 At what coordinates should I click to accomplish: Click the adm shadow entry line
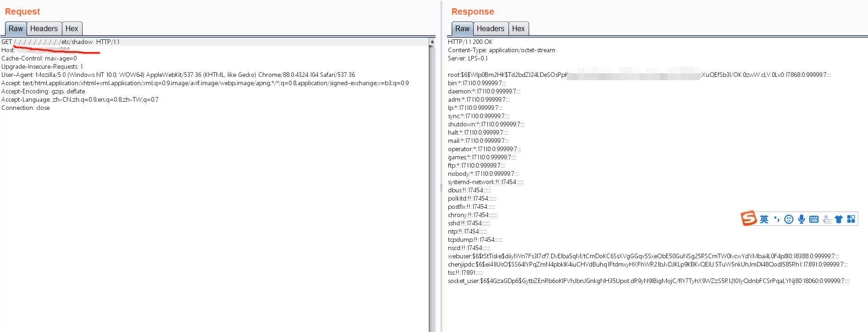pos(479,99)
